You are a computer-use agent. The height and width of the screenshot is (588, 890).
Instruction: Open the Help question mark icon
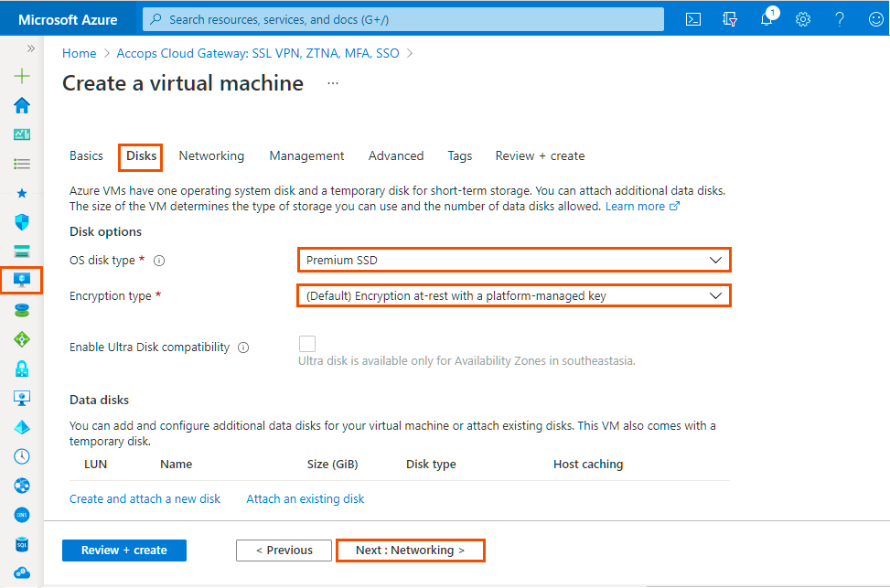[840, 19]
